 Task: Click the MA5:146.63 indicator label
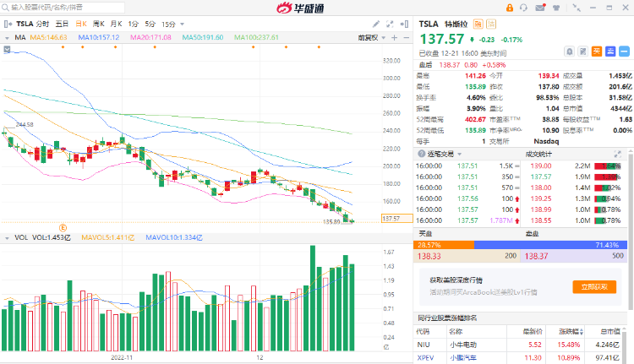(x=48, y=37)
